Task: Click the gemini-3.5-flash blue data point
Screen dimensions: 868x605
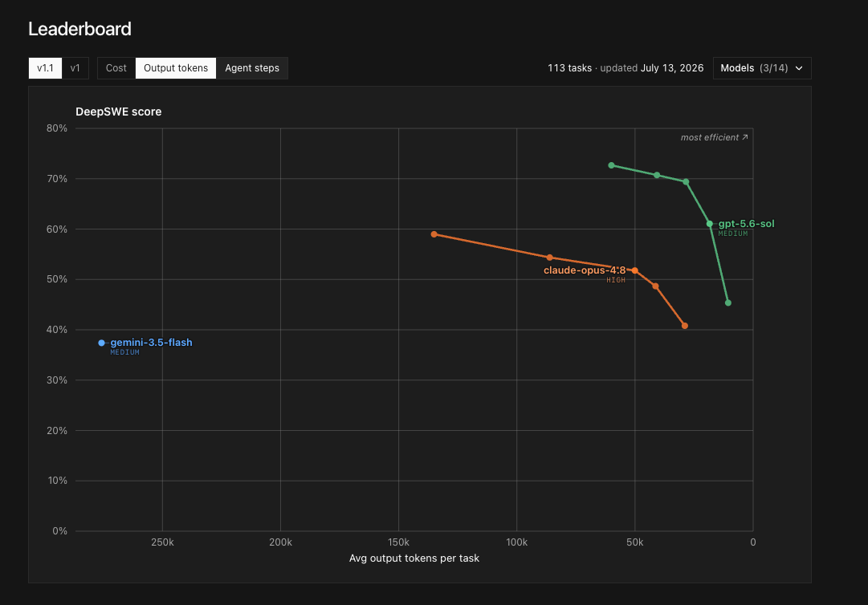Action: (101, 343)
